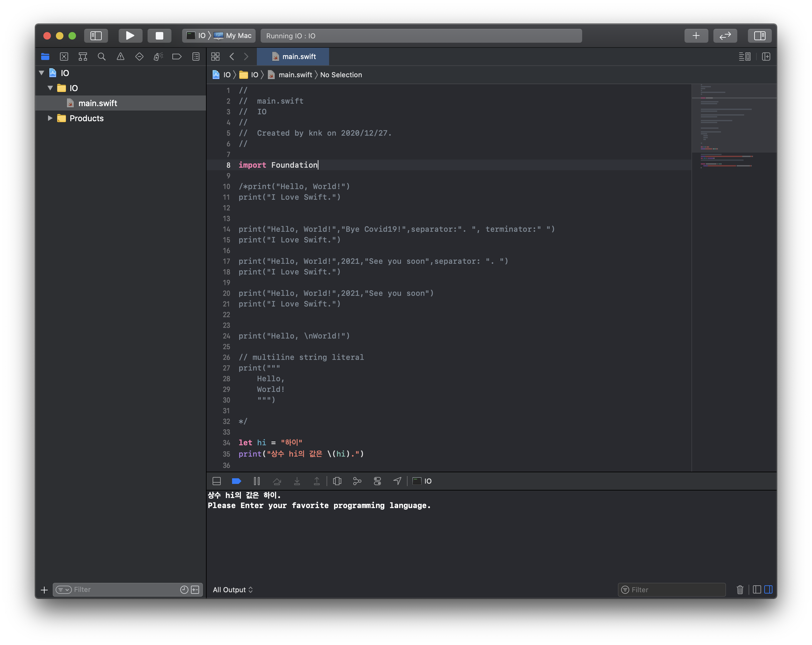The height and width of the screenshot is (645, 812).
Task: Open the Library with the plus button
Action: point(696,36)
